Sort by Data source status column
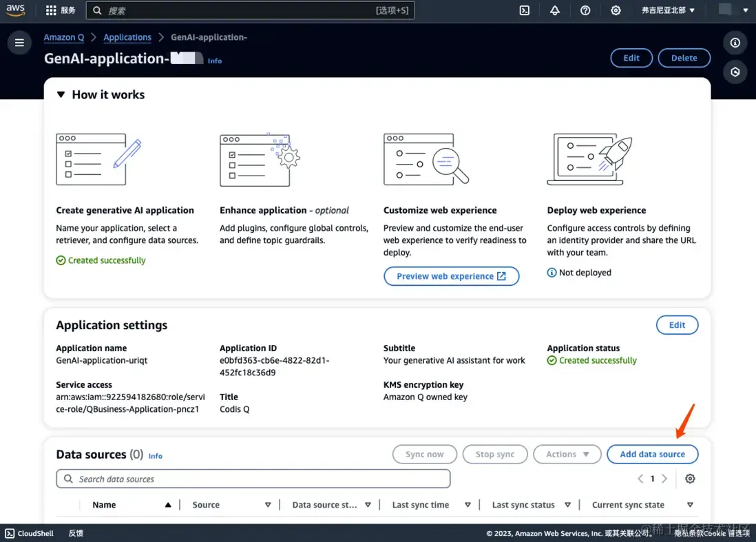Viewport: 756px width, 542px height. click(x=368, y=505)
